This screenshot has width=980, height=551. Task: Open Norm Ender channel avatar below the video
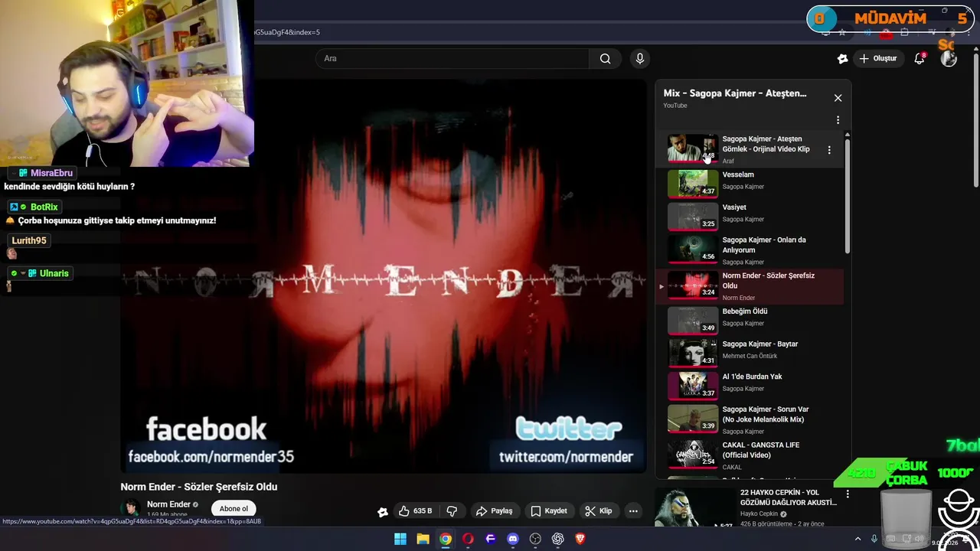point(132,508)
